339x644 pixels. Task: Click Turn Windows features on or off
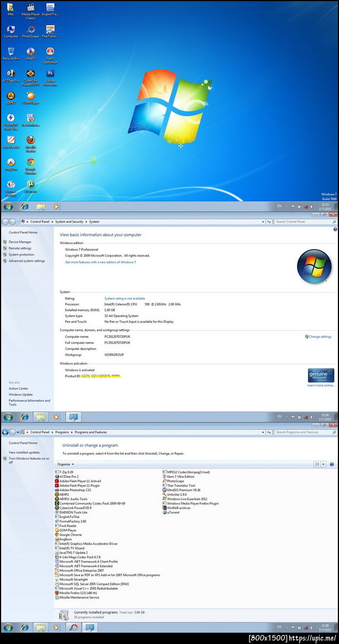pyautogui.click(x=29, y=460)
